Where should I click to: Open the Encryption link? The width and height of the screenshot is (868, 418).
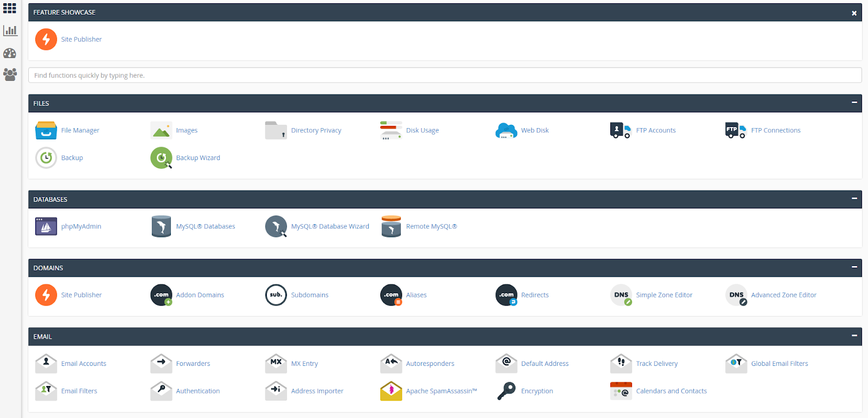tap(537, 391)
